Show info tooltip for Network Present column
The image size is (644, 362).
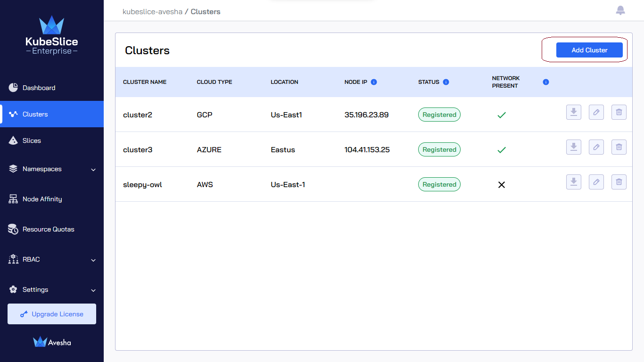(546, 82)
